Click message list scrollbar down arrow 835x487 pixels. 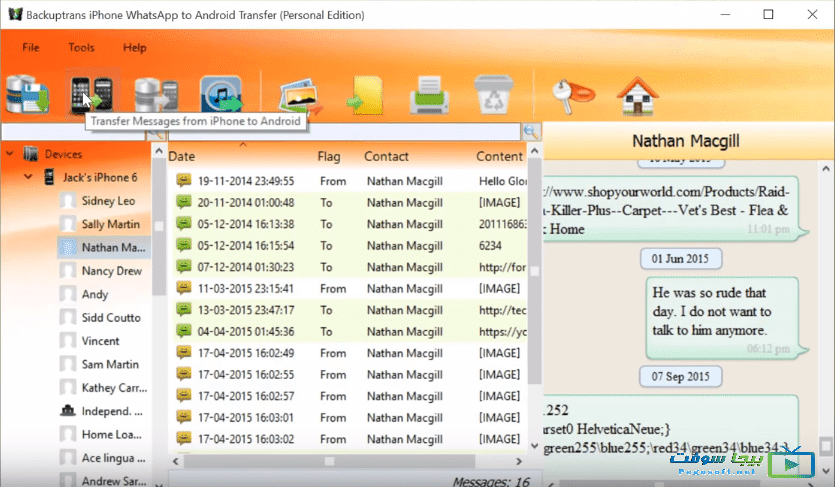click(535, 446)
